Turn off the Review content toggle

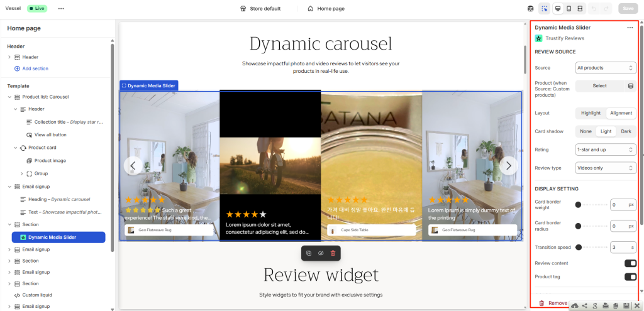click(x=630, y=263)
